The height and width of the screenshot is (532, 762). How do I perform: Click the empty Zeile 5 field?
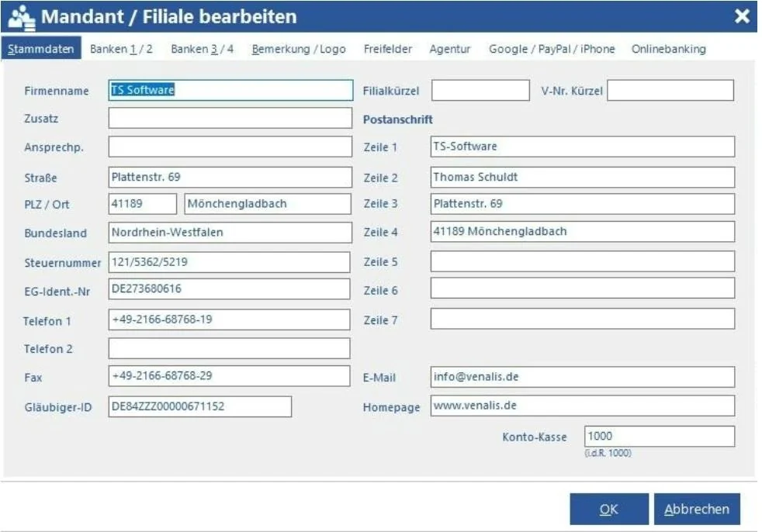(x=583, y=261)
